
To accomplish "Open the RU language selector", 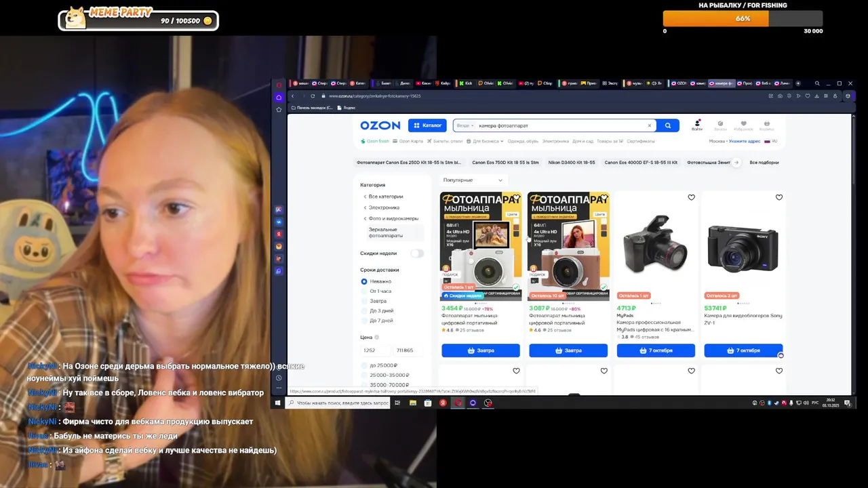I will (771, 141).
